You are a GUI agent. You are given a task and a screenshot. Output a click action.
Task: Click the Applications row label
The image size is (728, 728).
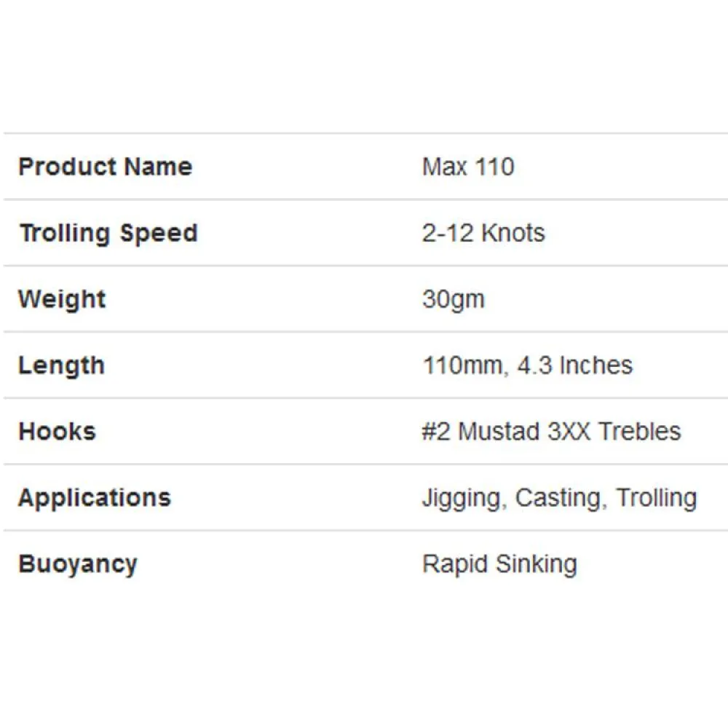pyautogui.click(x=95, y=498)
